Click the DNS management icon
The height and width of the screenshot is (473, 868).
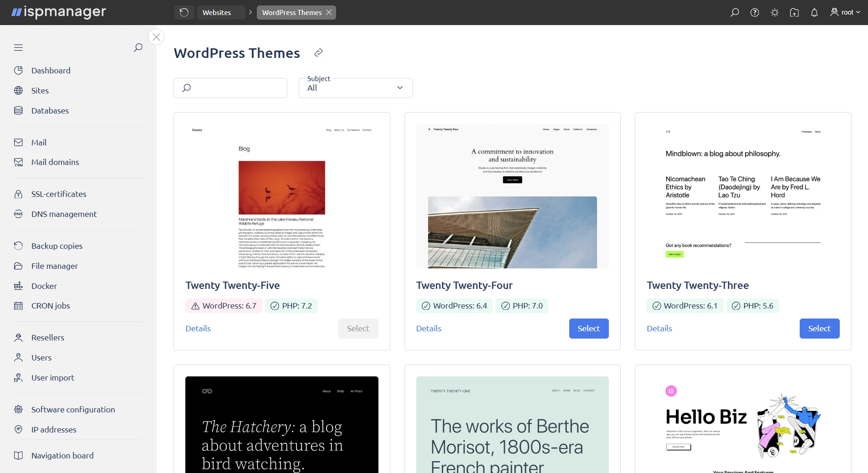[18, 214]
